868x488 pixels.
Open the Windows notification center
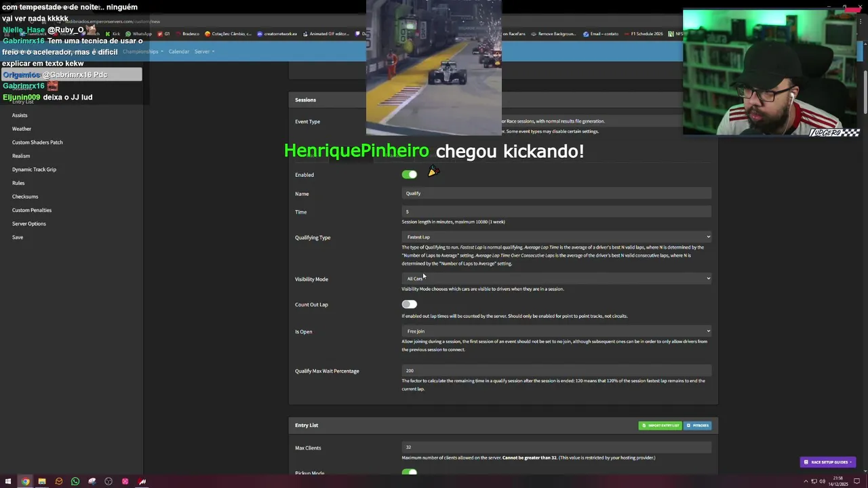(858, 481)
